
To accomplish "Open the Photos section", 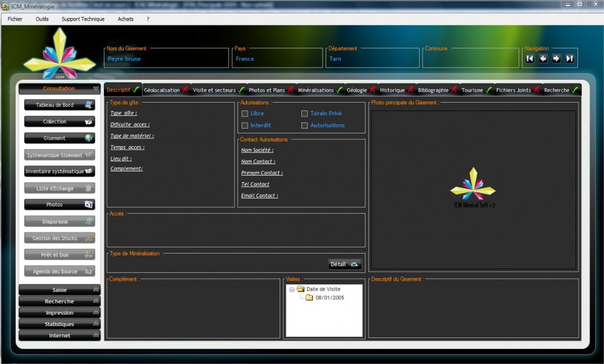I will point(60,205).
